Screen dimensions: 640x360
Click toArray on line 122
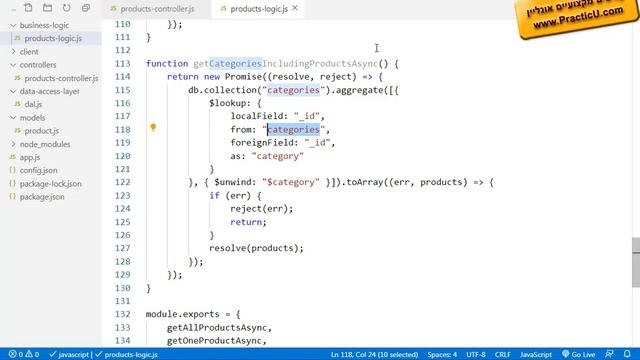point(365,182)
